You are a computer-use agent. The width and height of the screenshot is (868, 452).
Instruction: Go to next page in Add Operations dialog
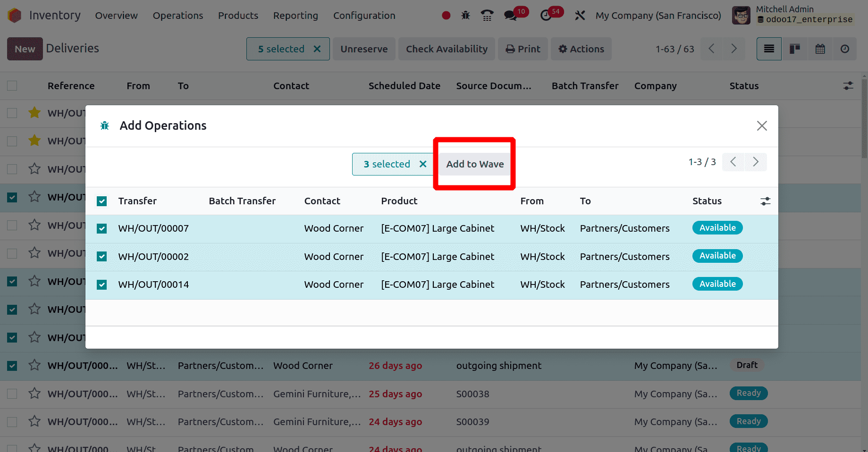[x=755, y=162]
